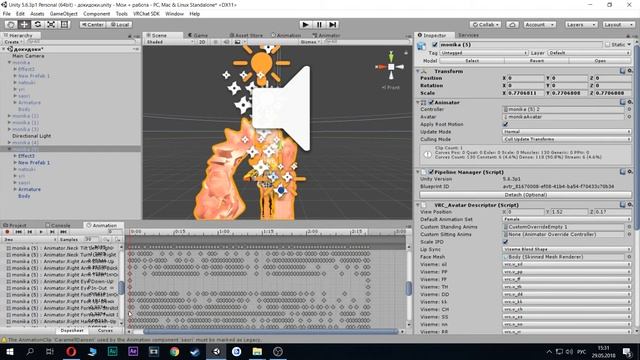Open the Layer dropdown showing Default
Viewport: 640px width, 360px height.
click(589, 53)
